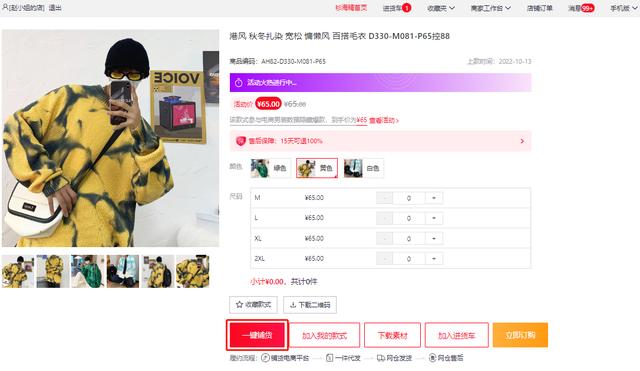Click the download icon on 下载二维码 button
The height and width of the screenshot is (371, 640).
click(293, 304)
